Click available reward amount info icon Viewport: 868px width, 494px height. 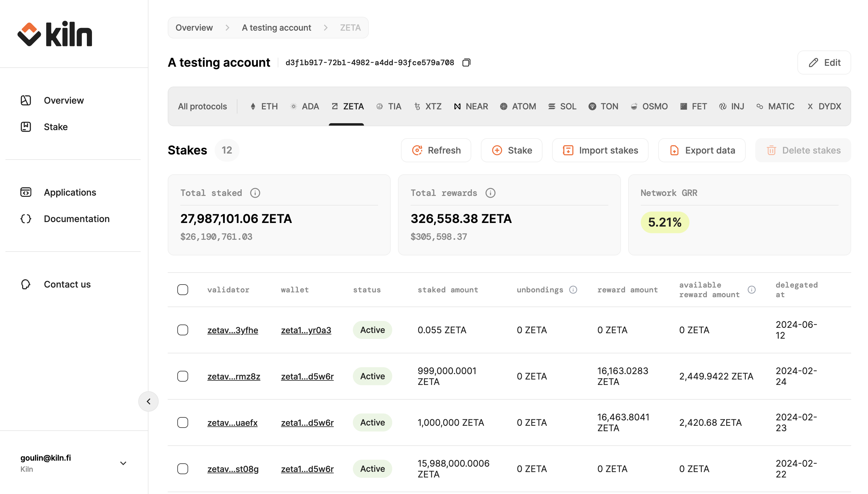751,290
